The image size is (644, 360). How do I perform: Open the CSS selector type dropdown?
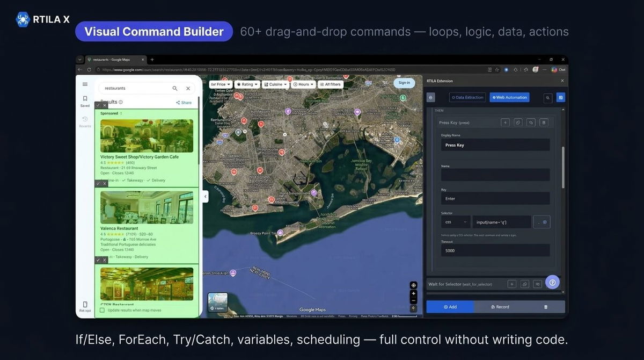456,222
